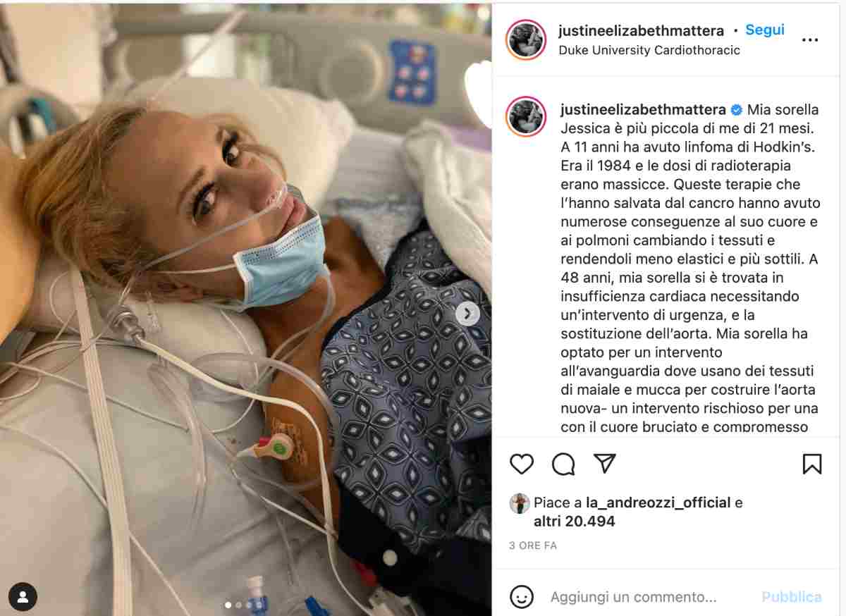Like the post with the heart icon
The width and height of the screenshot is (846, 616).
[522, 464]
